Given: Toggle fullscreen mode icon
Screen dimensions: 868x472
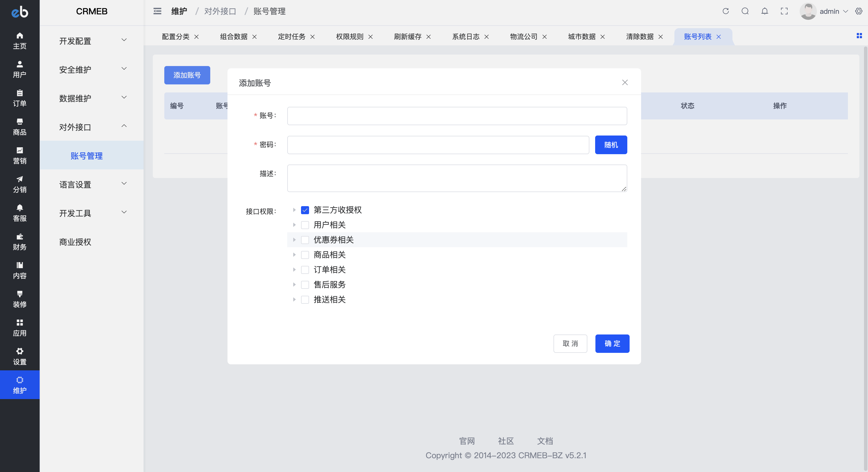Looking at the screenshot, I should point(784,11).
